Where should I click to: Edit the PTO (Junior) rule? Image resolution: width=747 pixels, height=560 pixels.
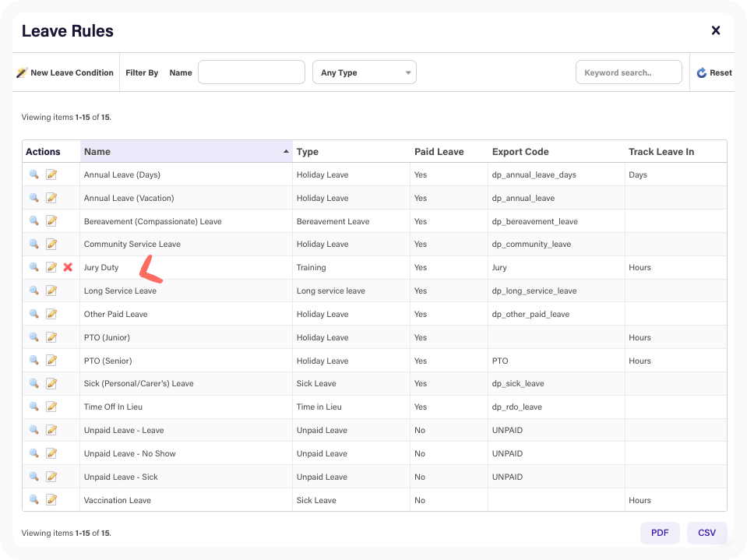click(x=51, y=337)
